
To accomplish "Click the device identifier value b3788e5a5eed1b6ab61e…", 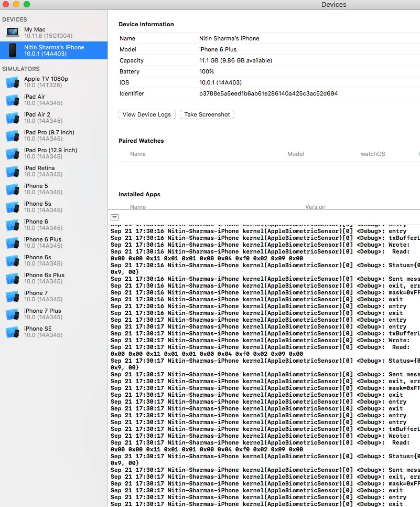I will pos(268,93).
